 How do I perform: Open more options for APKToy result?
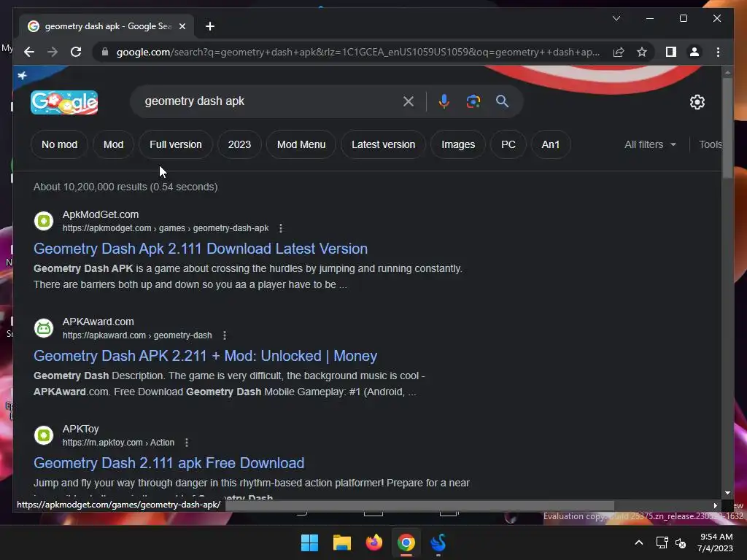pyautogui.click(x=187, y=443)
